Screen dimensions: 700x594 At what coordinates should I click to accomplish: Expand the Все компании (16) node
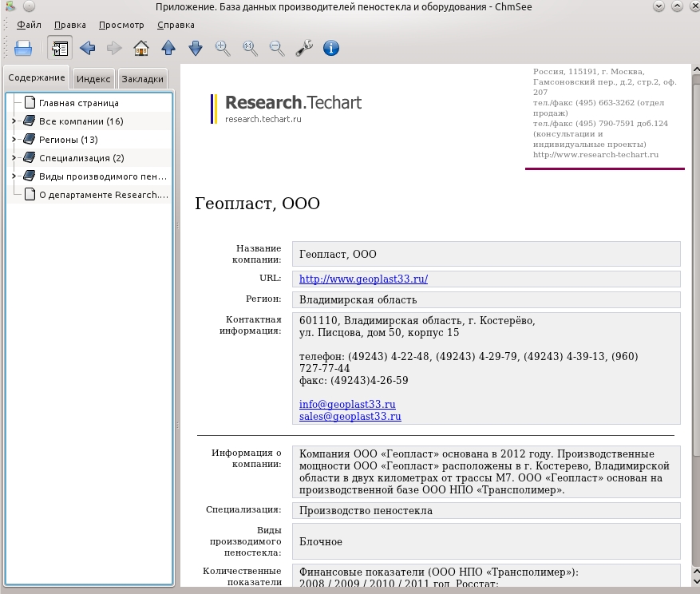point(14,121)
